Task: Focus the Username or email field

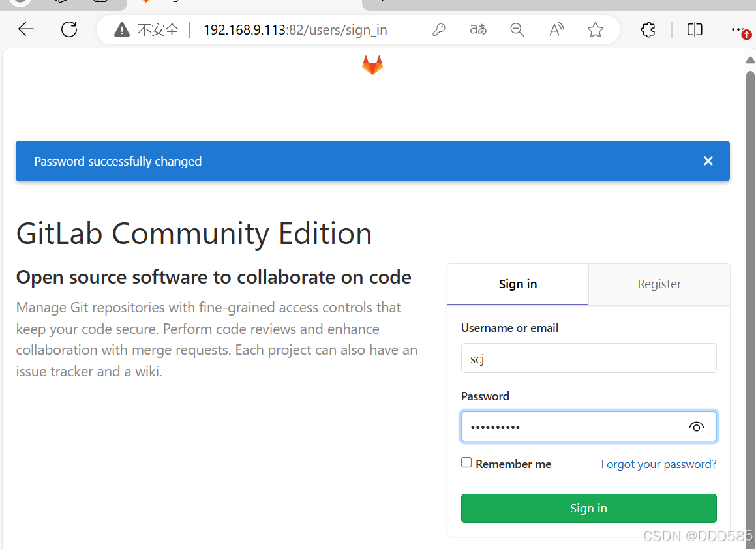Action: point(589,358)
